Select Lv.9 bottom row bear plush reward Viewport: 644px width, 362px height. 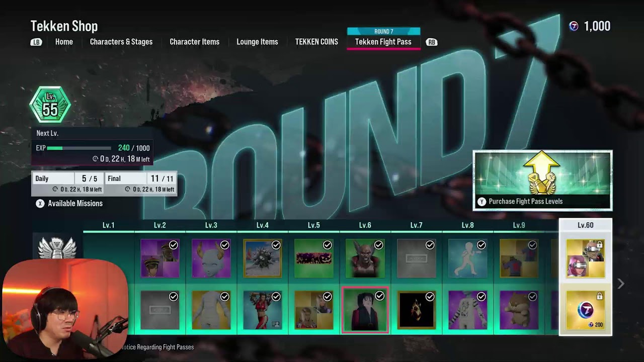519,310
